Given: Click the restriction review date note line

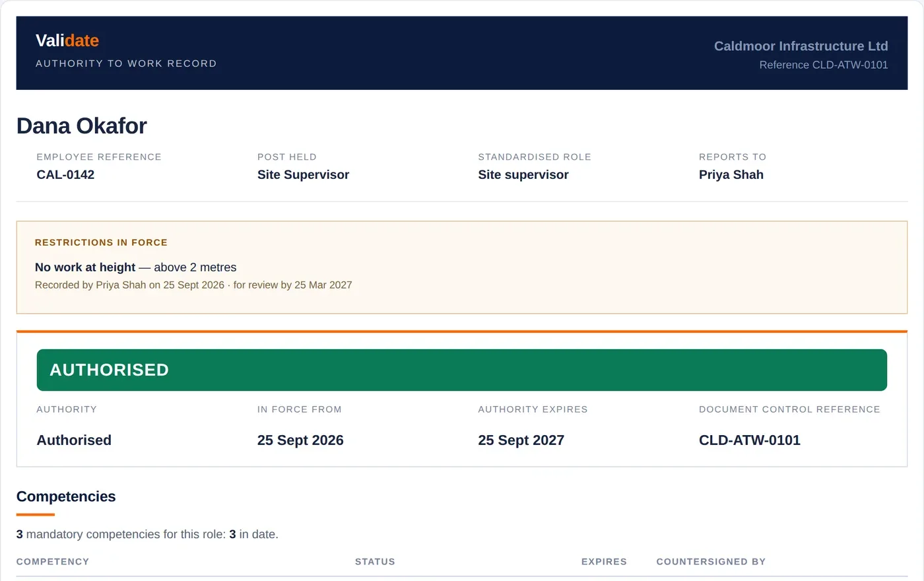Looking at the screenshot, I should [x=193, y=285].
